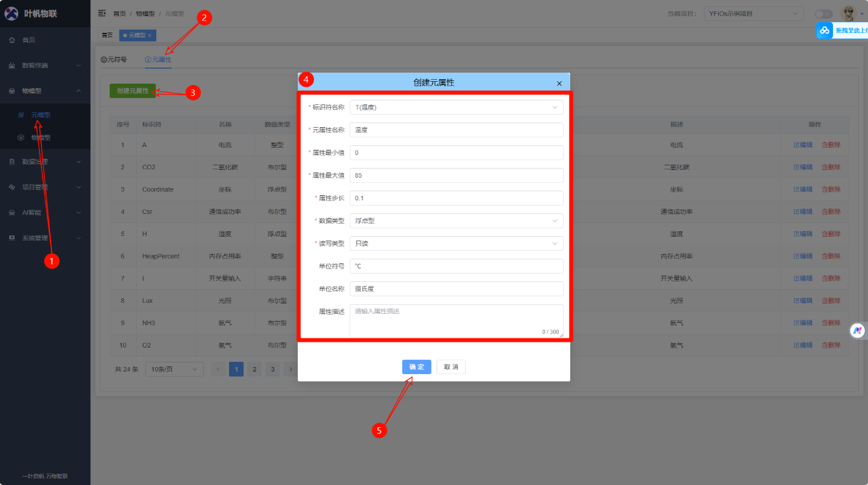This screenshot has height=485, width=868.
Task: Toggle the theme switch in header
Action: [x=823, y=14]
